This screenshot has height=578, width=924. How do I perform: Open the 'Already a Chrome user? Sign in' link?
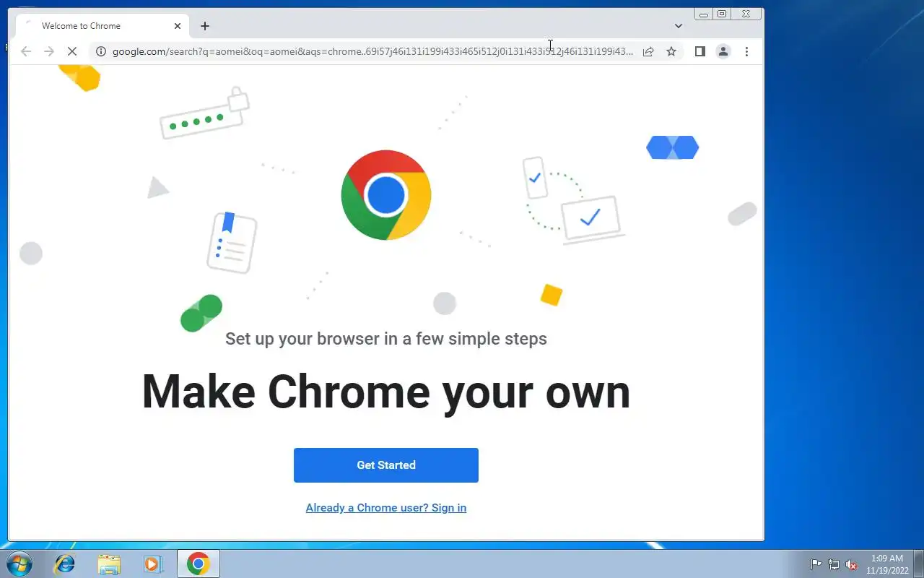point(385,508)
